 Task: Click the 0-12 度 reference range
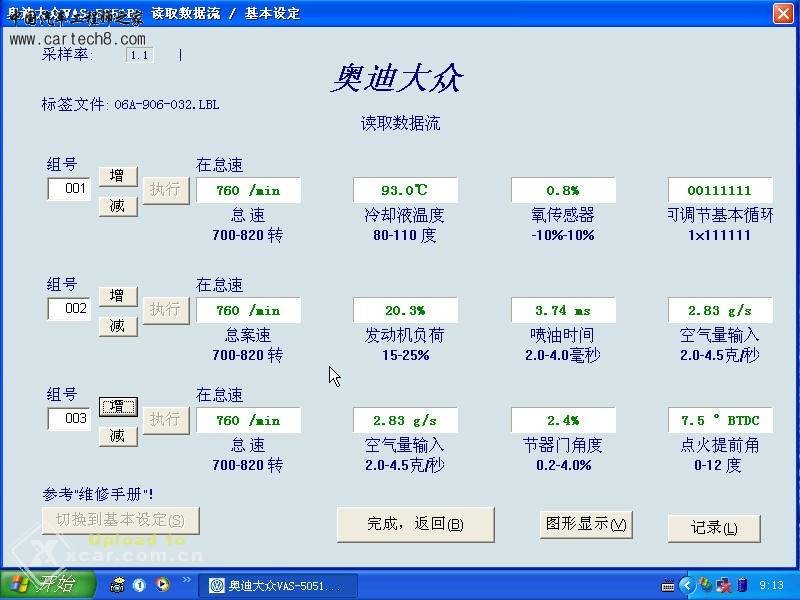click(717, 465)
